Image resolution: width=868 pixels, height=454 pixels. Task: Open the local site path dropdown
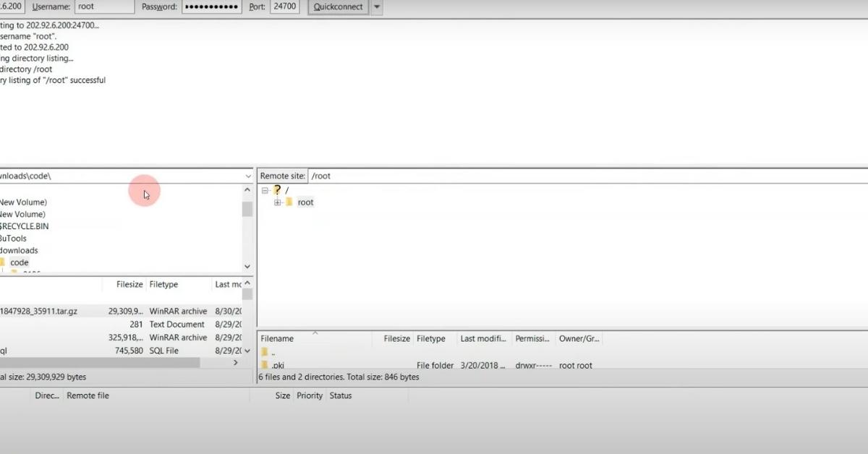pos(248,176)
